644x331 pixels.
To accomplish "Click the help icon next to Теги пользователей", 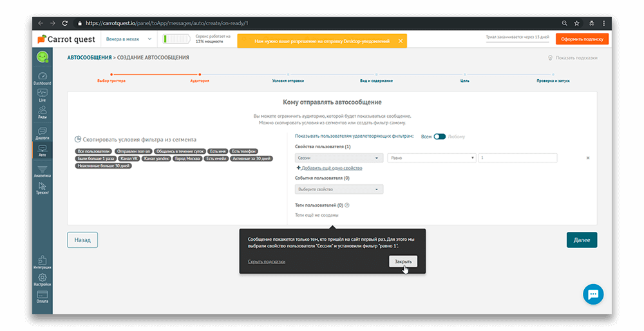I will click(x=347, y=205).
